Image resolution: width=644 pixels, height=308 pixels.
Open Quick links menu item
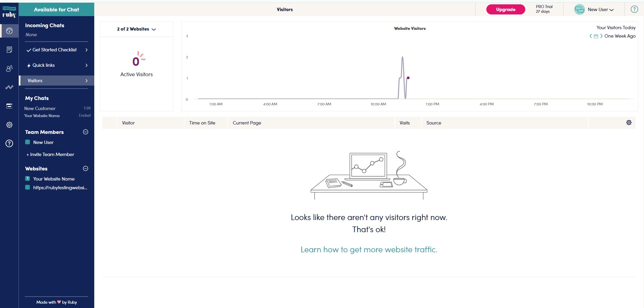coord(56,65)
